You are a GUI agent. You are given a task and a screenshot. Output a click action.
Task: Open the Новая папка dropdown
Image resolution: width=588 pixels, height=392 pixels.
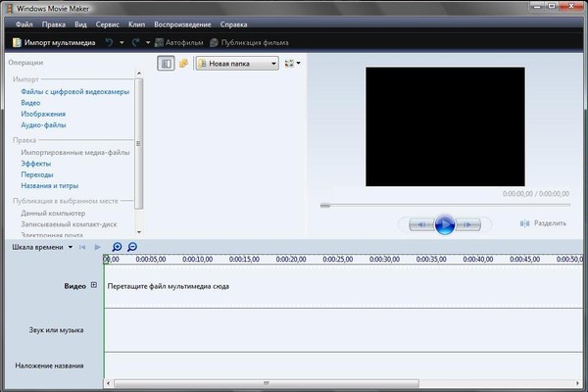[237, 64]
